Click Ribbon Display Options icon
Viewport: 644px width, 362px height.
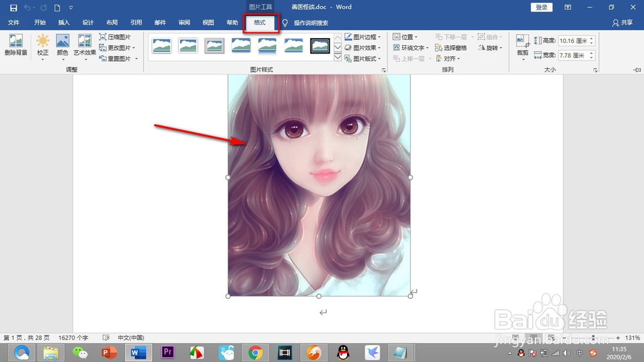567,7
